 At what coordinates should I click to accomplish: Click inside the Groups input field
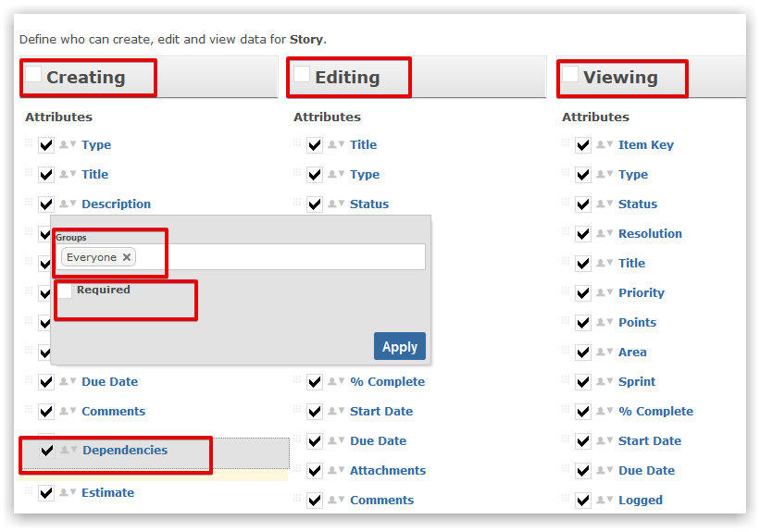[x=278, y=257]
